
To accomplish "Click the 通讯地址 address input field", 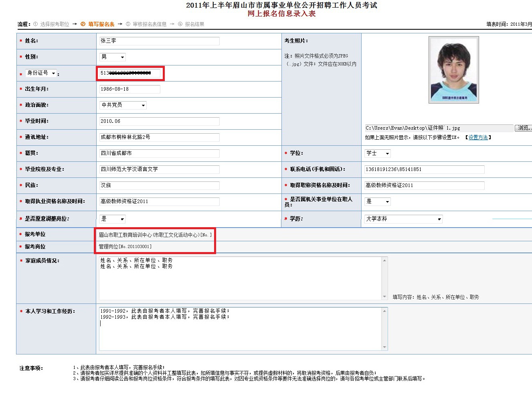I will pos(159,137).
